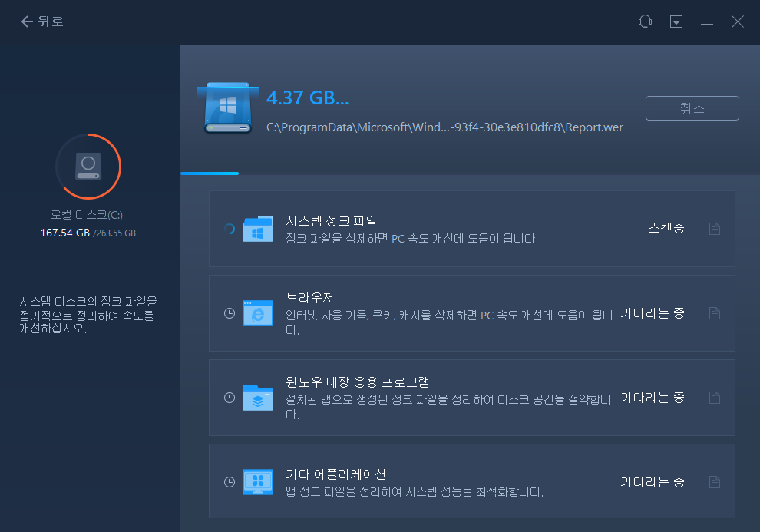Screen dimensions: 760x532
Task: Open the dropdown arrow button in the title bar
Action: 676,21
